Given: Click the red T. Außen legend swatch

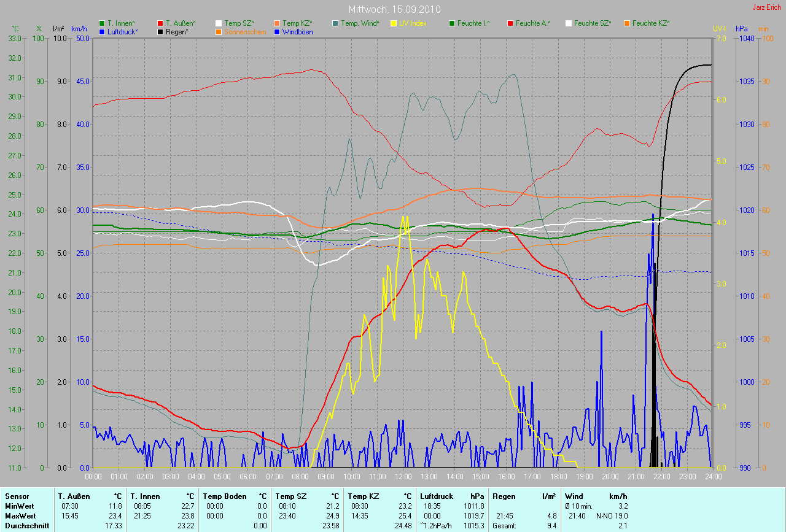Looking at the screenshot, I should (161, 23).
